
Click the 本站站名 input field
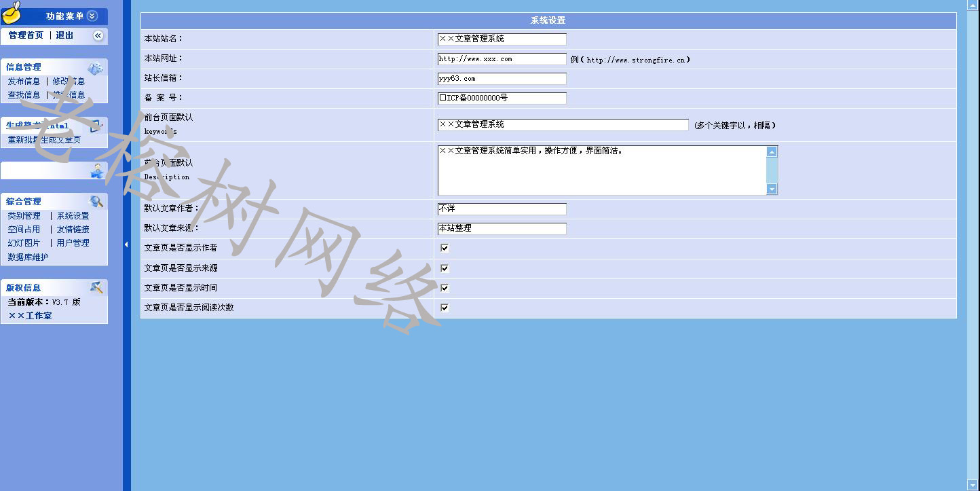pos(502,39)
